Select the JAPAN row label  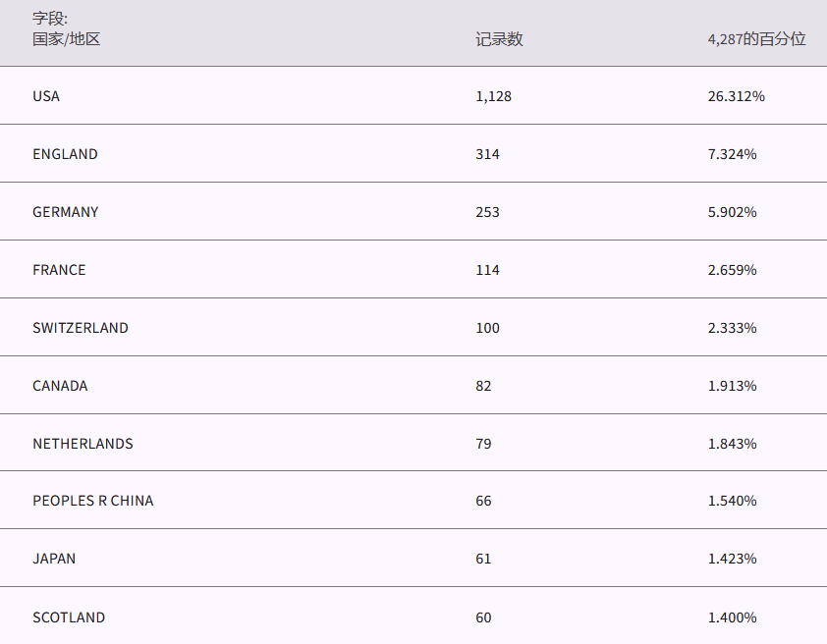(x=54, y=559)
